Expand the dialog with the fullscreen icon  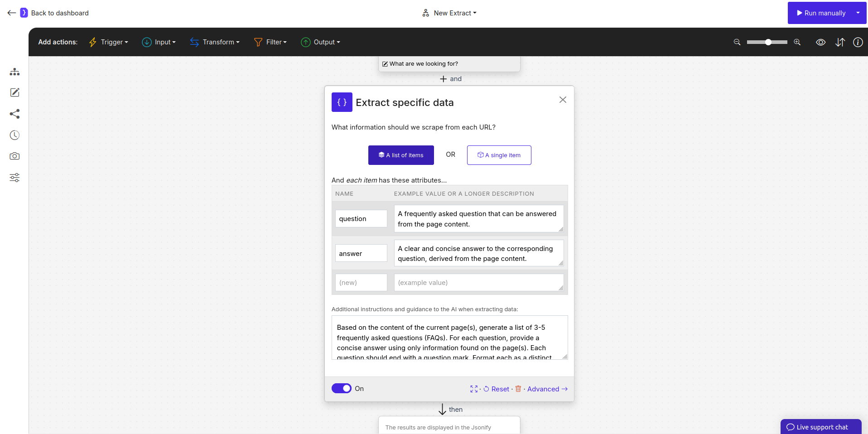[474, 389]
